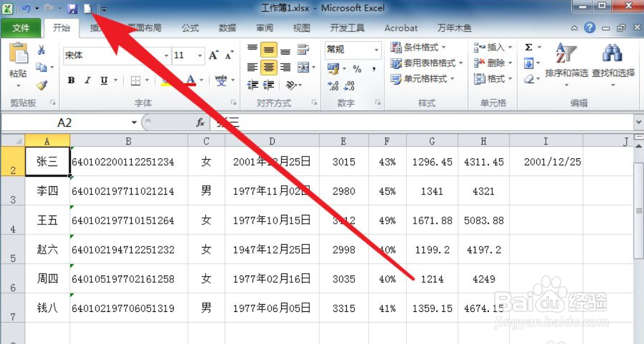Screen dimensions: 644x344
Task: Click the Undo icon
Action: [26, 7]
